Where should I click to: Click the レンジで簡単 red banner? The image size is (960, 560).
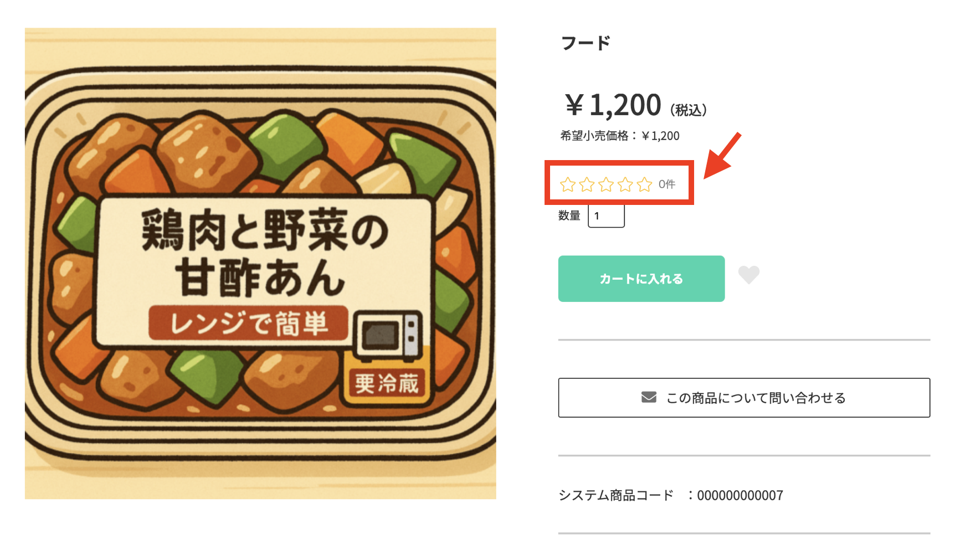click(248, 323)
